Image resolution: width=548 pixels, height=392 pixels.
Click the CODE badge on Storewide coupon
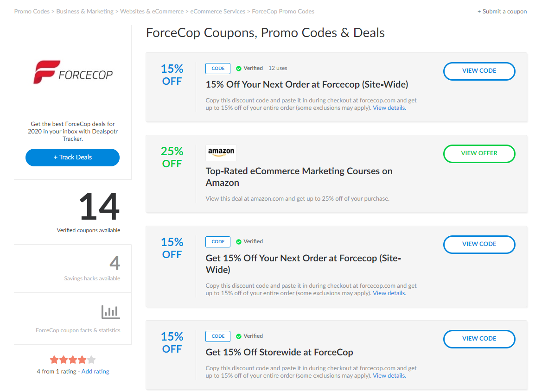[x=218, y=336]
